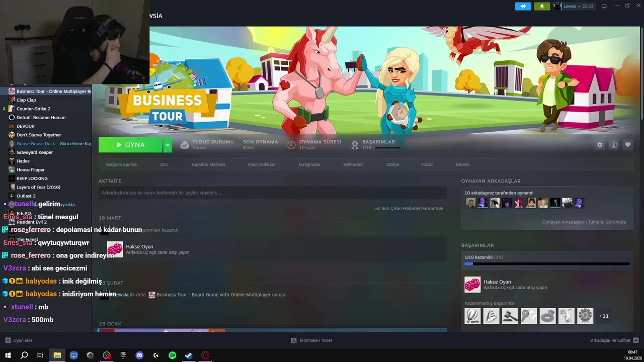Open File Explorer from taskbar
The width and height of the screenshot is (644, 362).
57,355
